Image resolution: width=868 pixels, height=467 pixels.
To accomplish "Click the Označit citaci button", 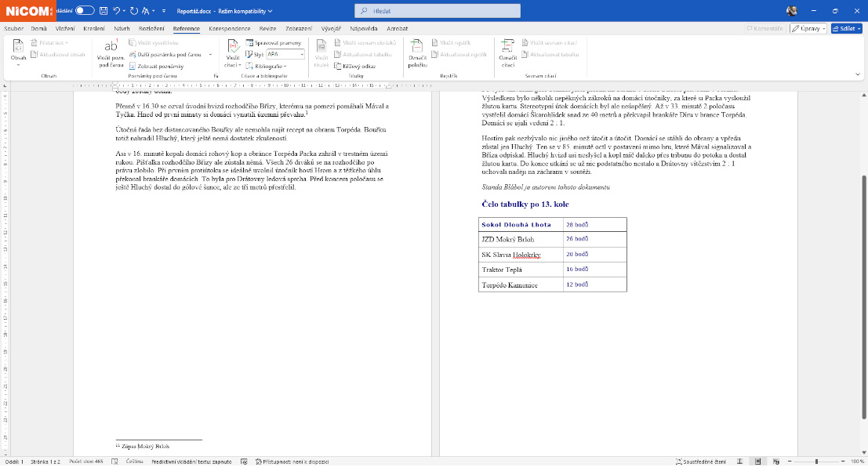I will (x=507, y=53).
